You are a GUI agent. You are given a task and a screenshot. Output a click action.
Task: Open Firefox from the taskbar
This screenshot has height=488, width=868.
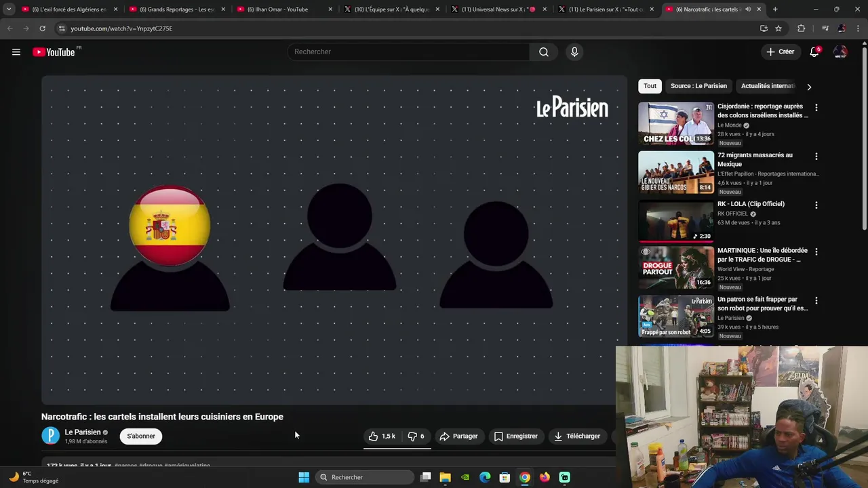pyautogui.click(x=545, y=477)
